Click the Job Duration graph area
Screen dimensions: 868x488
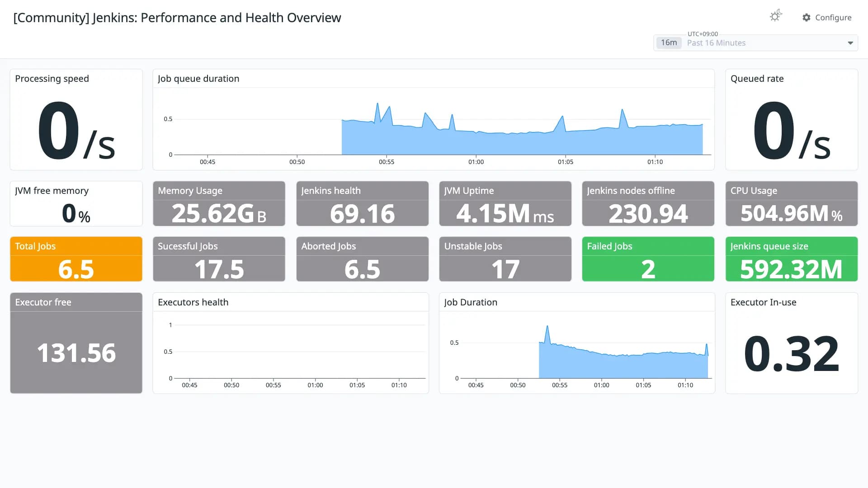[x=577, y=352]
